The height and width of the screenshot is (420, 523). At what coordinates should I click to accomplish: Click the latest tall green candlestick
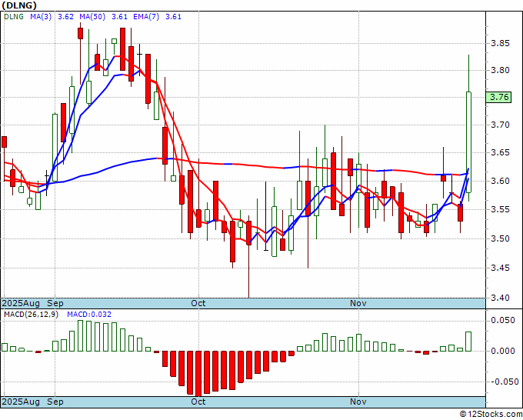tap(468, 142)
